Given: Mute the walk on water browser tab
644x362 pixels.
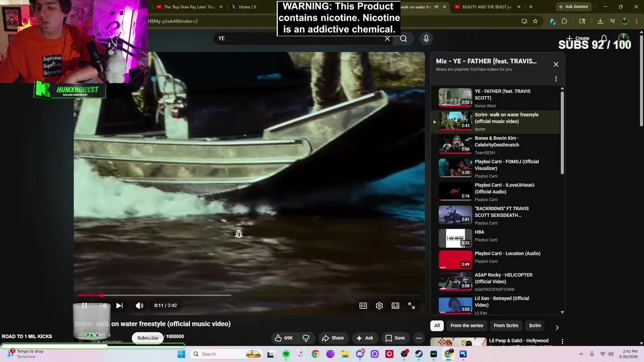Looking at the screenshot, I should pos(436,7).
